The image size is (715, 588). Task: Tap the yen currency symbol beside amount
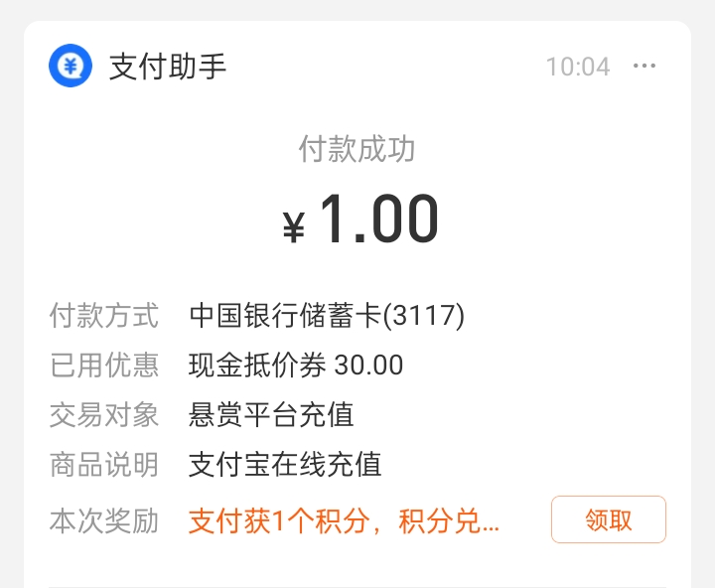pos(293,227)
